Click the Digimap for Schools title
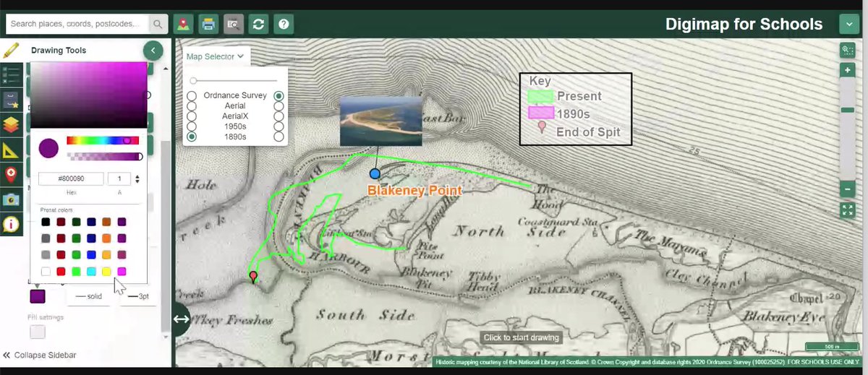Viewport: 868px width, 375px height. point(744,24)
